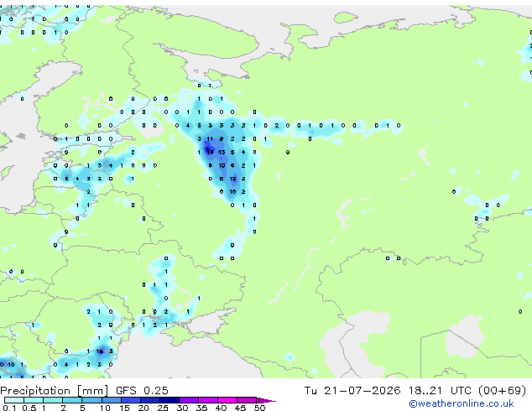Click the "45" legend label

click(x=240, y=408)
